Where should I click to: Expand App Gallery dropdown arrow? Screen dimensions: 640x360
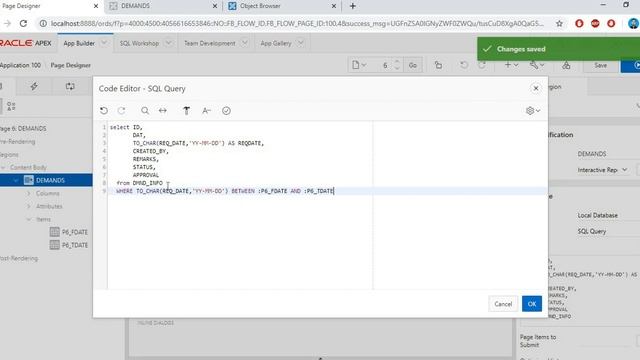(300, 42)
